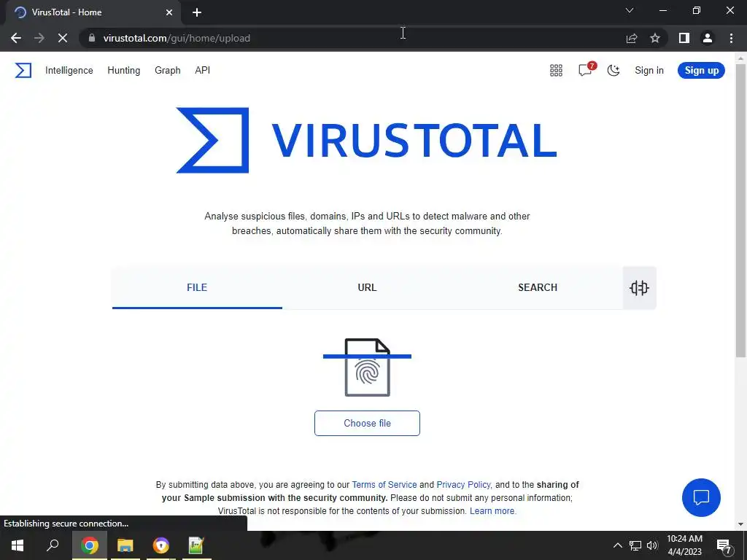
Task: Open the Terms of Service link
Action: pyautogui.click(x=384, y=485)
